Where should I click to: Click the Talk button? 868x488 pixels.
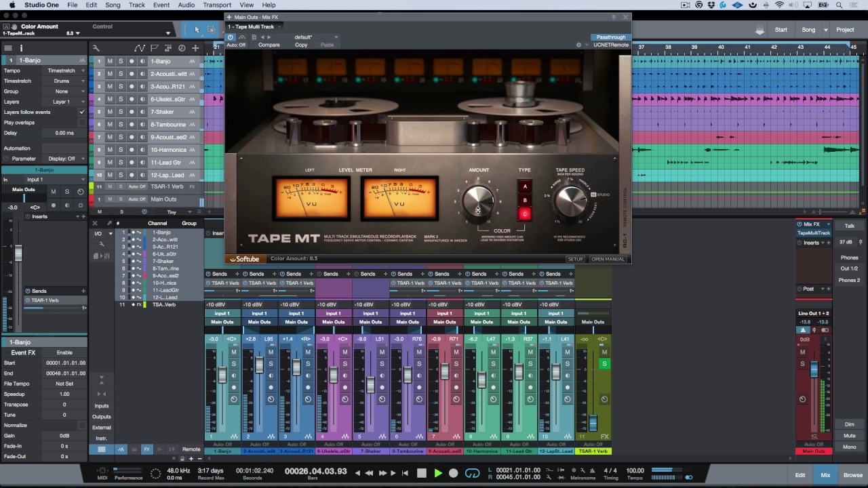tap(849, 226)
